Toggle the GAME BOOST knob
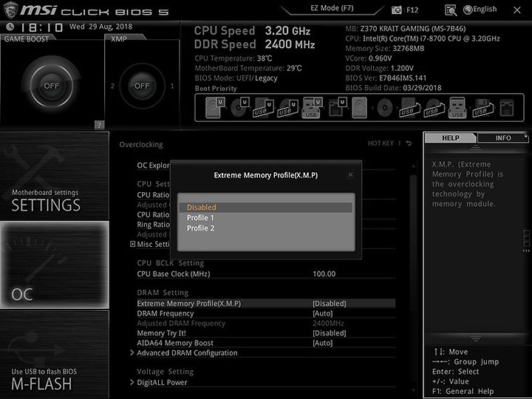The image size is (532, 399). [51, 86]
